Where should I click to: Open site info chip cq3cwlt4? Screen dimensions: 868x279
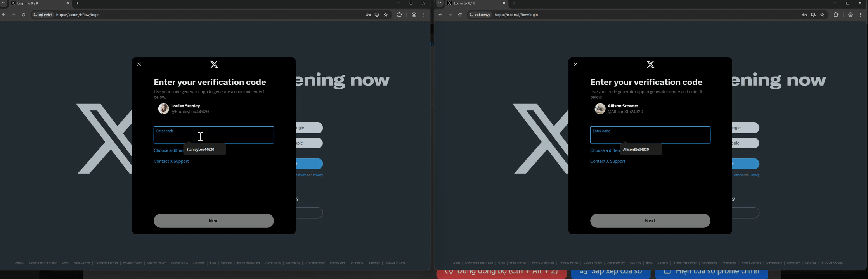pyautogui.click(x=43, y=15)
